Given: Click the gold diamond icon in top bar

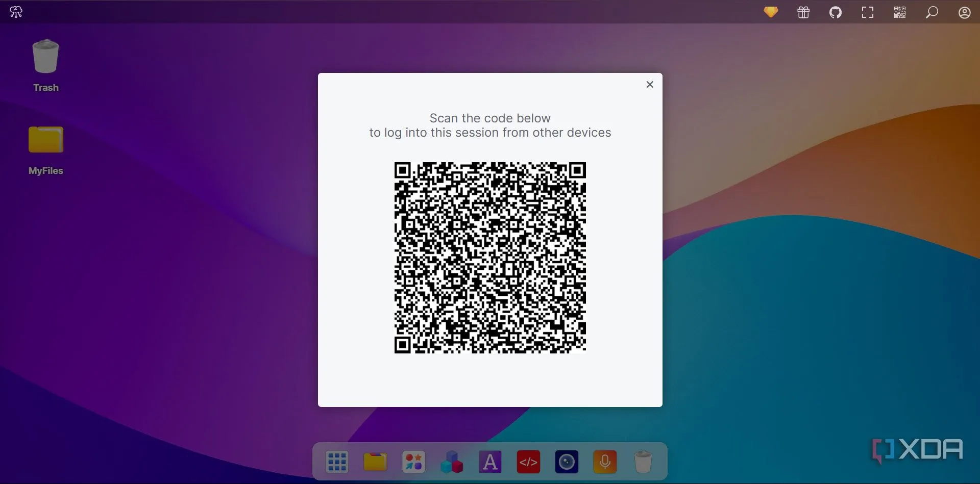Looking at the screenshot, I should coord(771,12).
